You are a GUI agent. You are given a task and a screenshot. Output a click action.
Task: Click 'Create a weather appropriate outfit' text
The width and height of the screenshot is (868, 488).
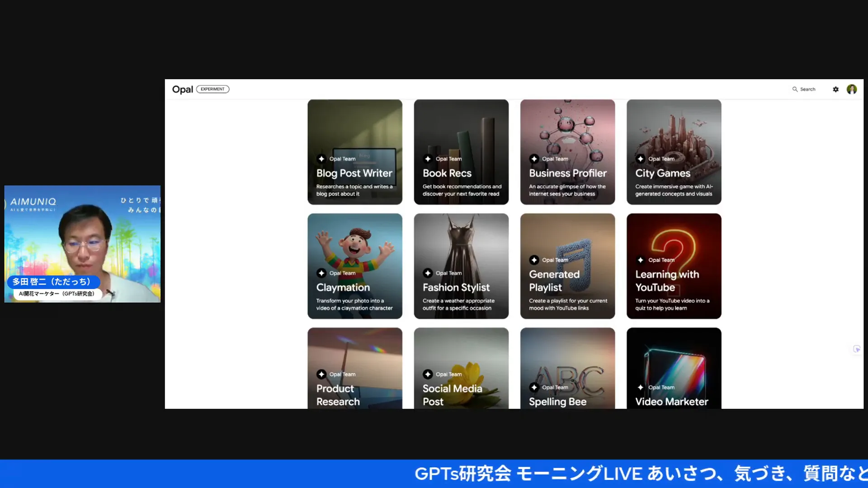pos(458,305)
